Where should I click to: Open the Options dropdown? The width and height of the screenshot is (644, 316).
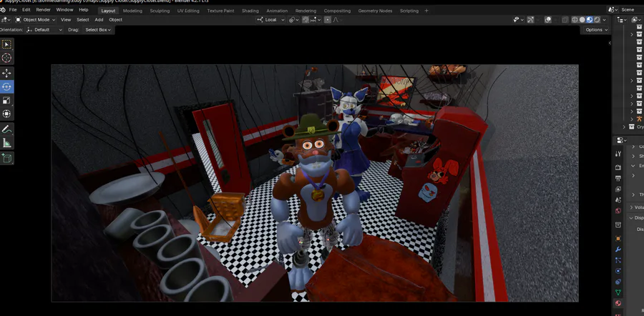point(596,29)
